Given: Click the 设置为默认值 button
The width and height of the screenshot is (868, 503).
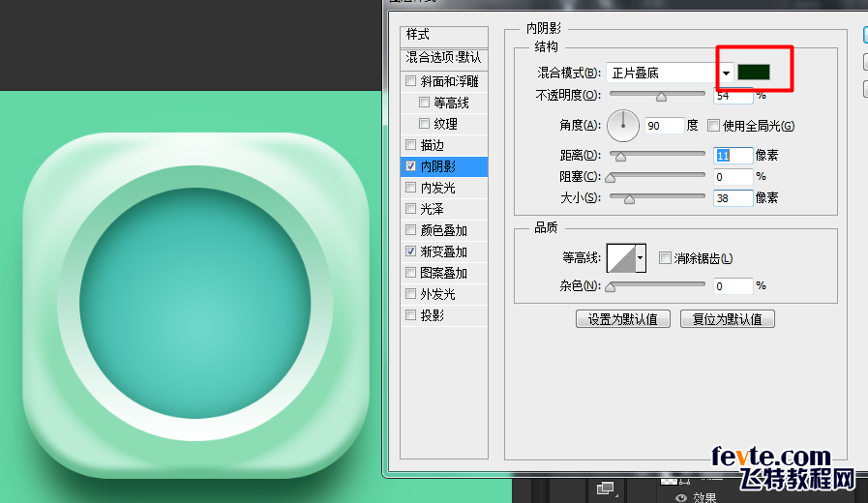Looking at the screenshot, I should pos(622,319).
